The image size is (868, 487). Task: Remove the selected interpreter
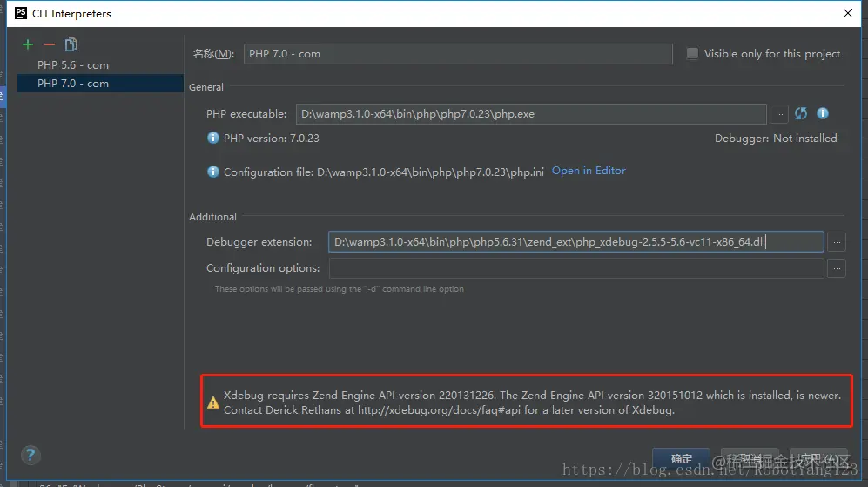50,44
